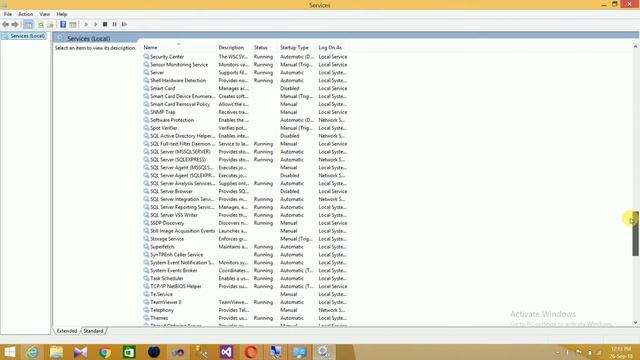Viewport: 640px width, 360px height.
Task: Open Google Chrome from the taskbar
Action: coord(105,352)
